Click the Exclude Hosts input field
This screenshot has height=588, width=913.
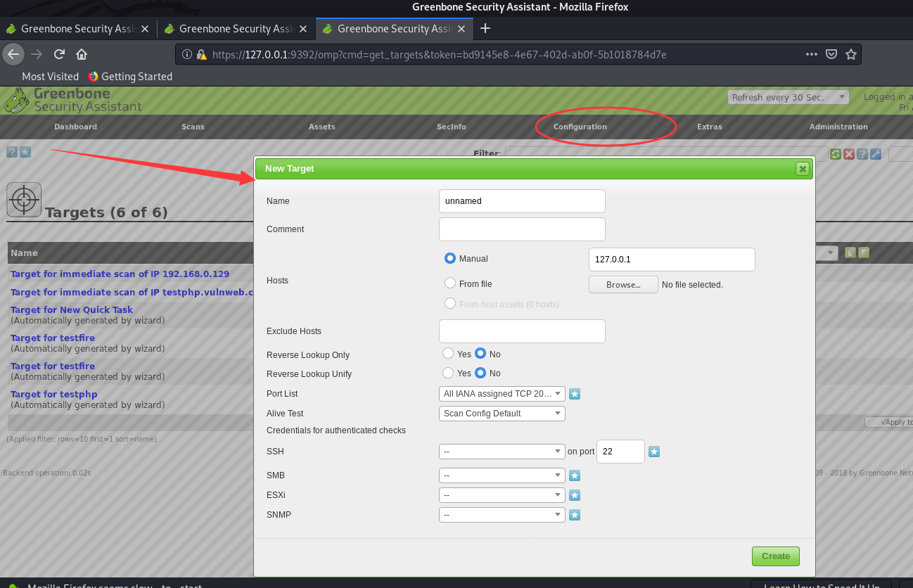click(x=522, y=331)
